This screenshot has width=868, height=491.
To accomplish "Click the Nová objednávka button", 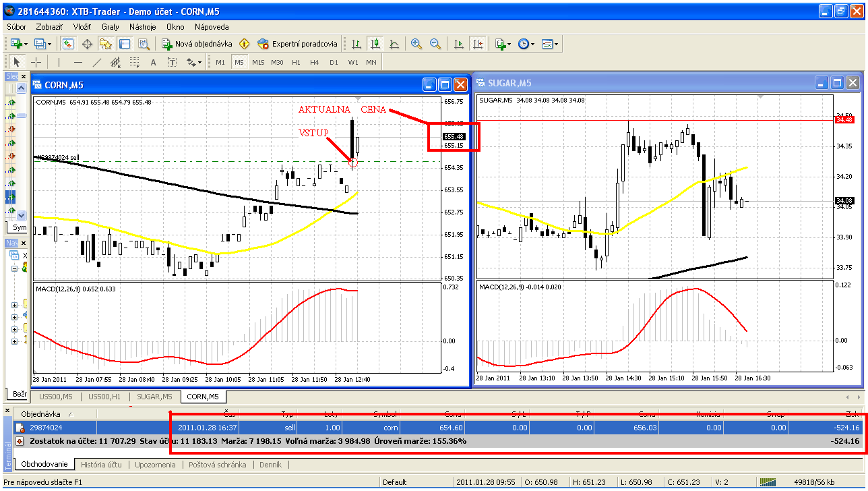I will pos(197,44).
